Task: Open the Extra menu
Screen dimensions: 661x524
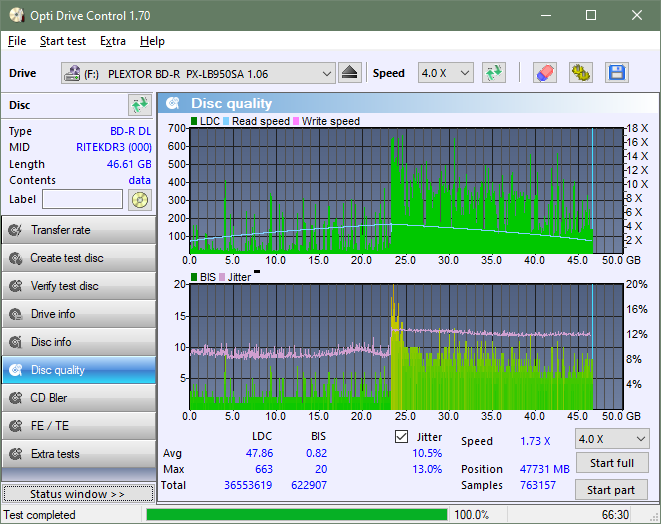Action: 113,41
